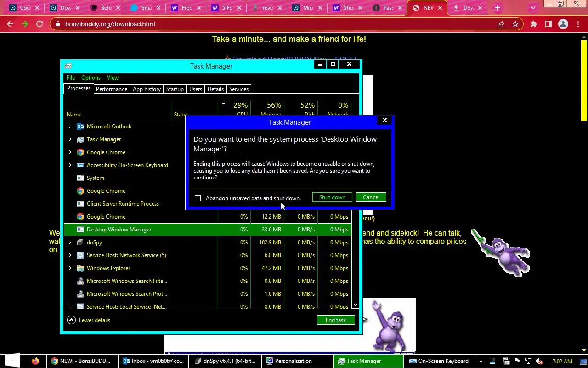Click the Windows Explorer process icon
This screenshot has height=368, width=588.
pos(80,268)
